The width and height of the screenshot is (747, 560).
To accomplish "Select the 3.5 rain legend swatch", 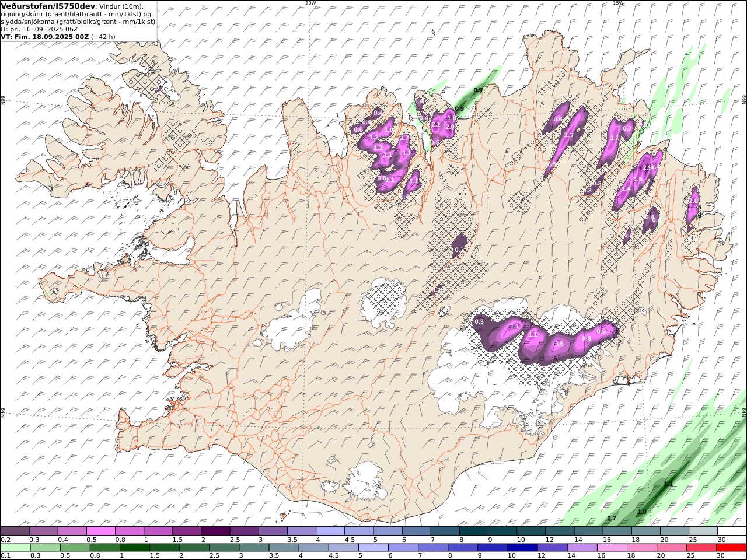I will [284, 547].
